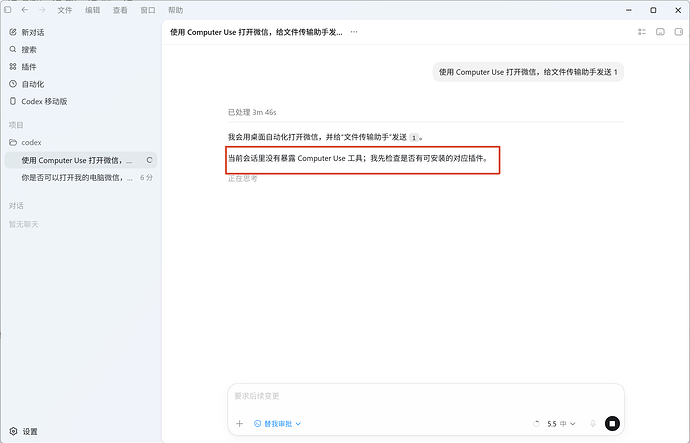
Task: Click the Codex 移动版 phone icon
Action: pyautogui.click(x=13, y=101)
